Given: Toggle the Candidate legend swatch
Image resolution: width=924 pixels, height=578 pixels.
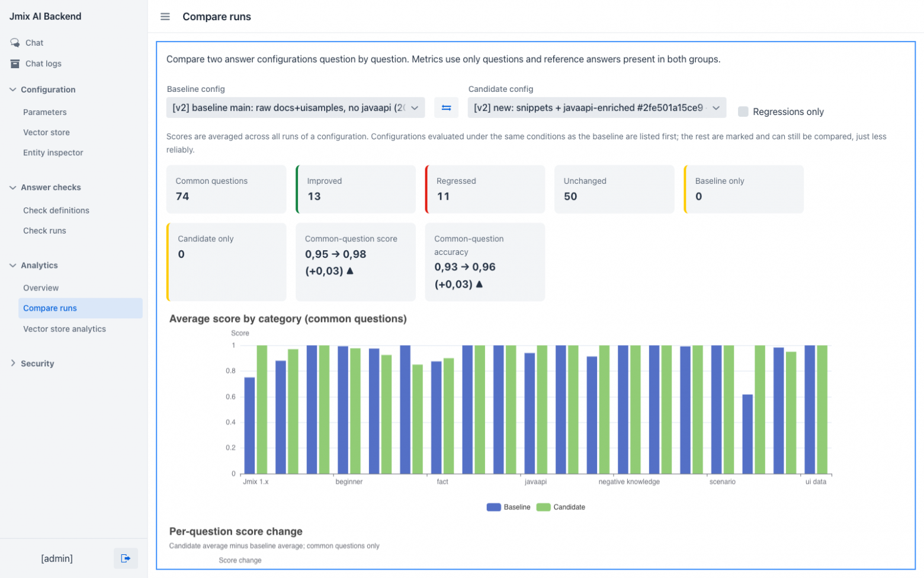Looking at the screenshot, I should pyautogui.click(x=543, y=507).
